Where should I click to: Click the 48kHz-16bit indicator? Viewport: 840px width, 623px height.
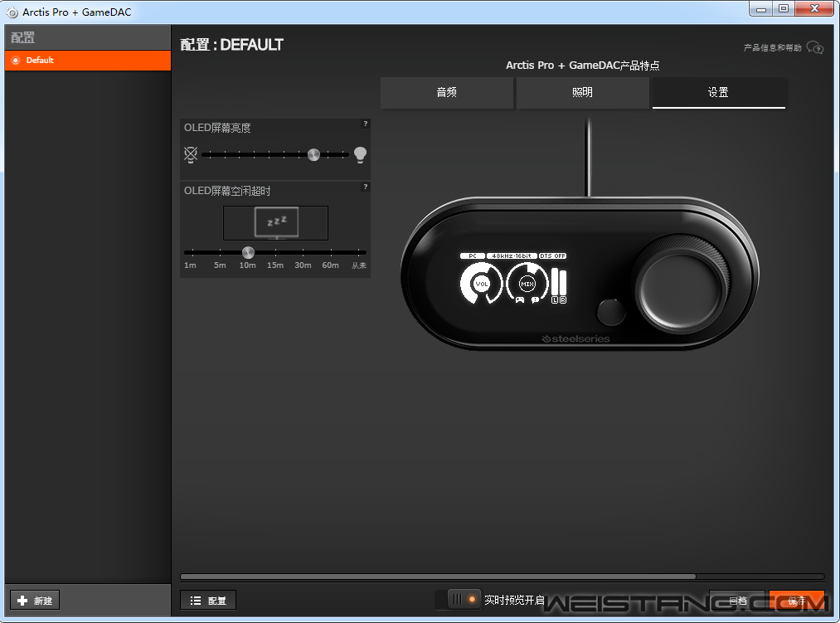[512, 256]
